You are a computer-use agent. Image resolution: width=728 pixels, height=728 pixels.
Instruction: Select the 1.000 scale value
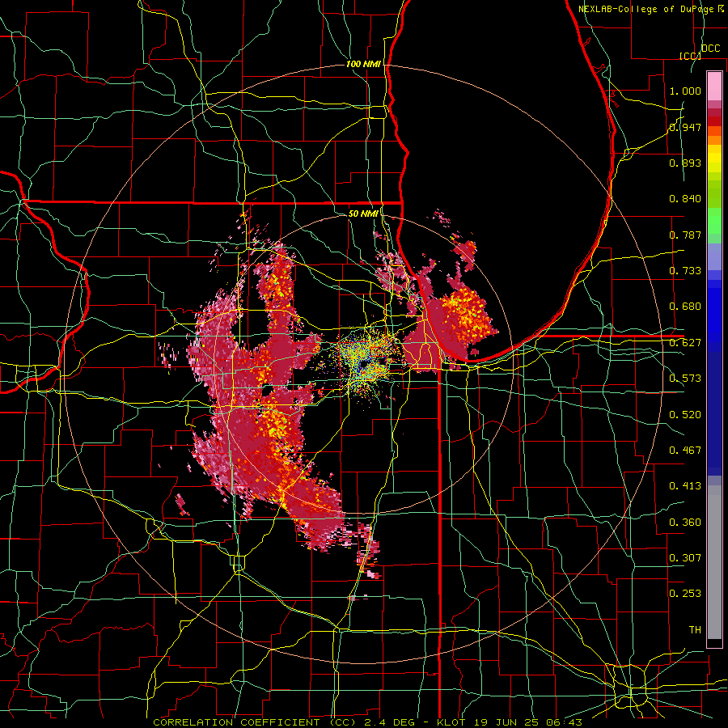click(685, 91)
